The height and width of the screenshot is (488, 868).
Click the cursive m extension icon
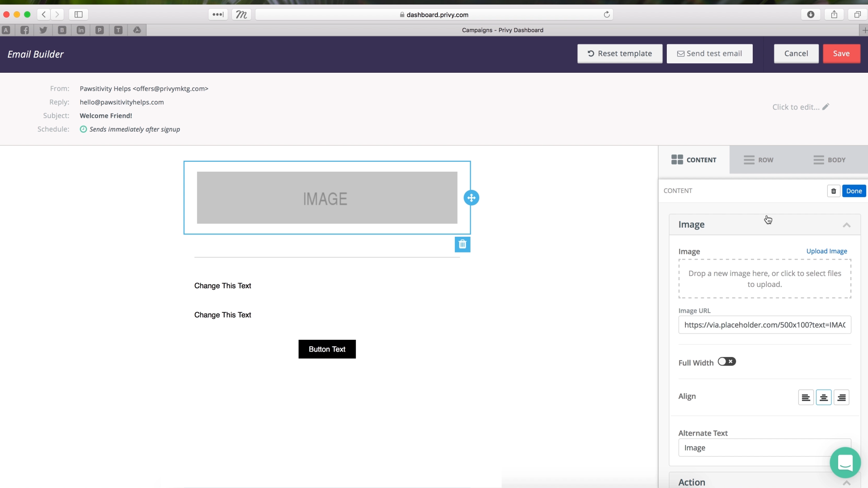[x=241, y=14]
